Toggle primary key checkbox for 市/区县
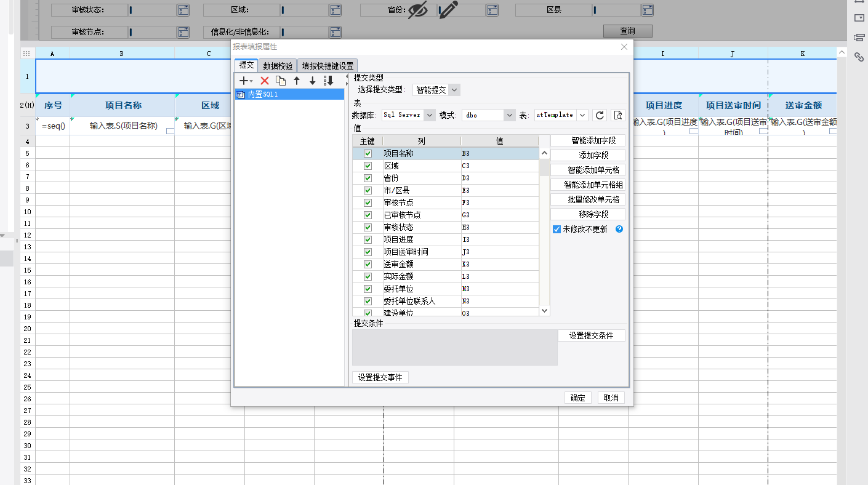Screen dimensions: 868x485 pyautogui.click(x=368, y=190)
